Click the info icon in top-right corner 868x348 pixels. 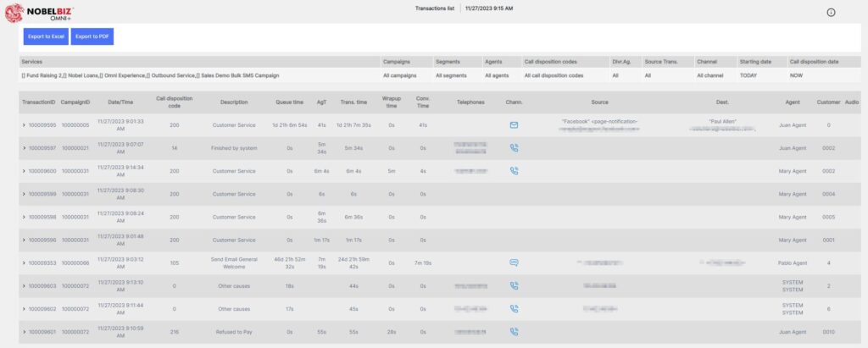tap(831, 13)
